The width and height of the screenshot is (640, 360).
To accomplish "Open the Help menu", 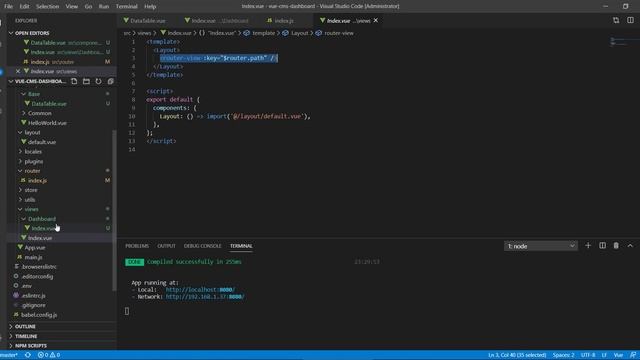I will click(150, 7).
